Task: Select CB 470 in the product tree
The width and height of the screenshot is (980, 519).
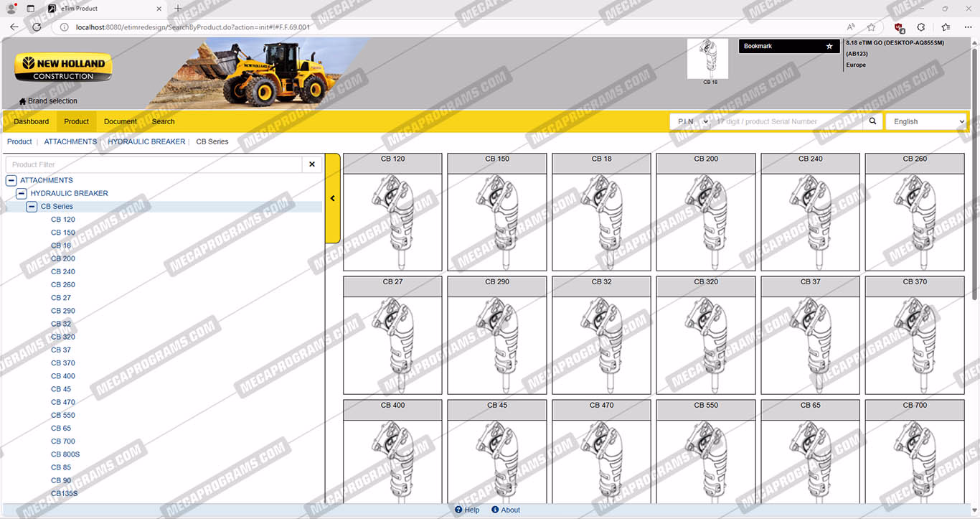Action: pyautogui.click(x=63, y=402)
